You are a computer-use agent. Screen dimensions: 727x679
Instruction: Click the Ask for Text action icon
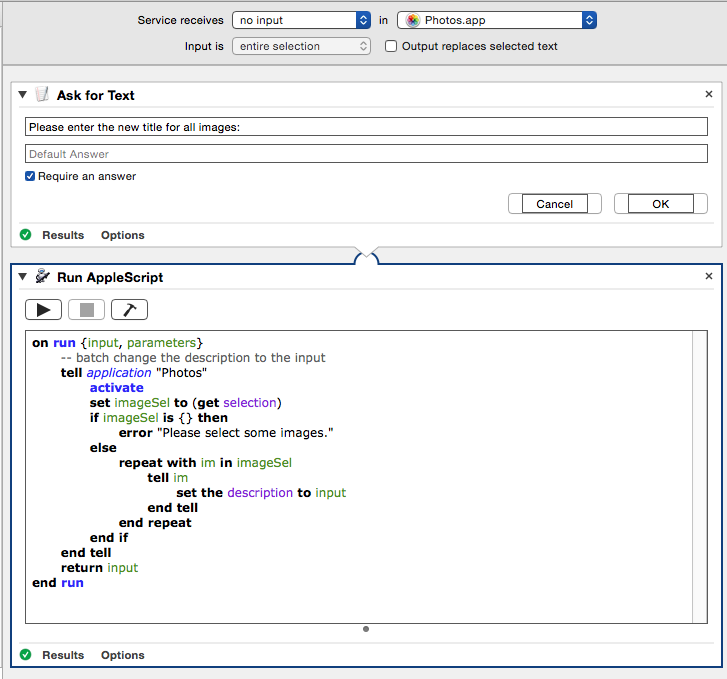tap(42, 94)
